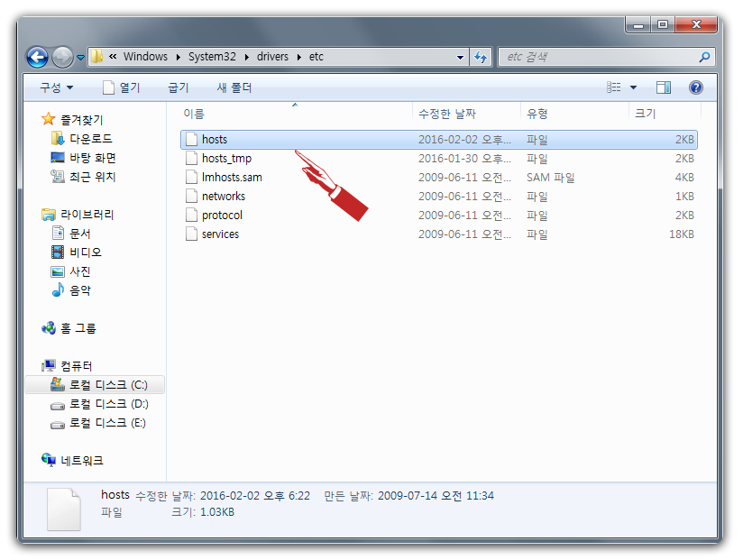The image size is (743, 560).
Task: Click the large file thumbnail in details pane
Action: coord(64,509)
